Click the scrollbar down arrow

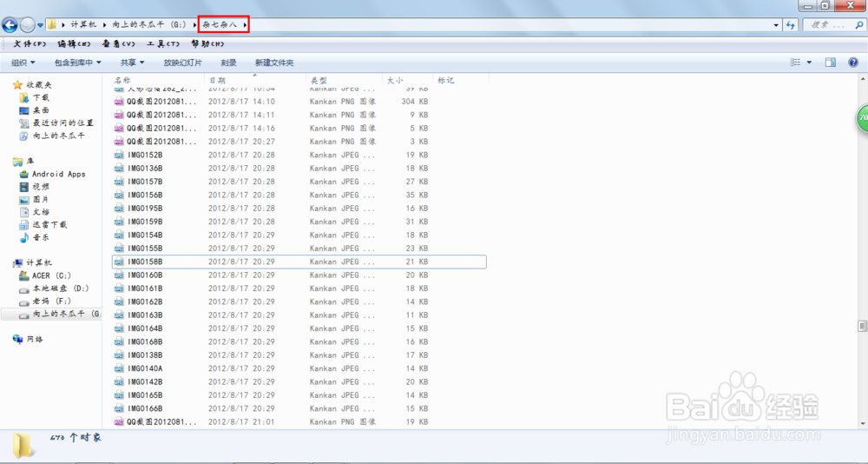coord(863,423)
